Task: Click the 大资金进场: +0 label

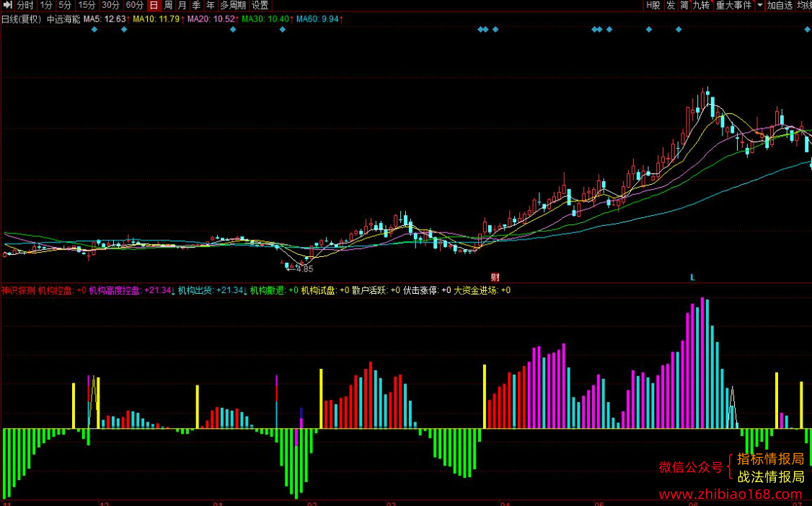Action: 482,290
